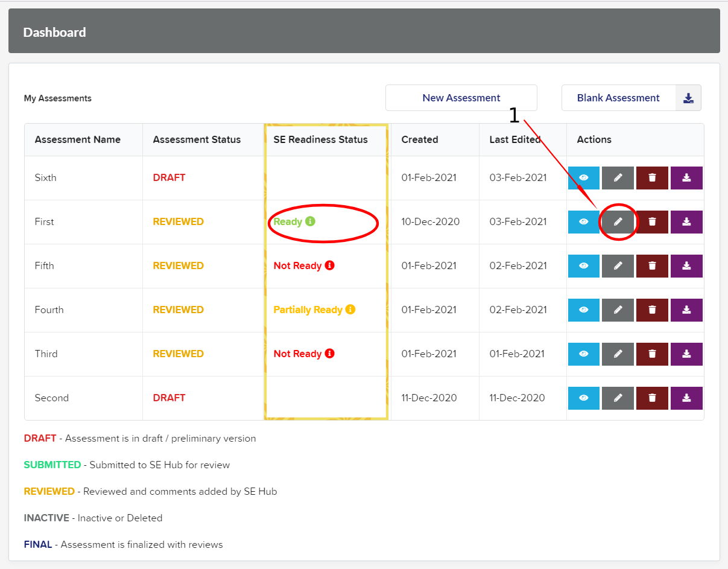Click the INACTIVE legend label

coord(48,518)
